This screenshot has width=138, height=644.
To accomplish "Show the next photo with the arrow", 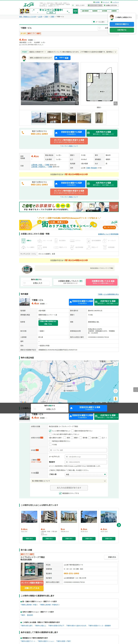I will [x=76, y=84].
